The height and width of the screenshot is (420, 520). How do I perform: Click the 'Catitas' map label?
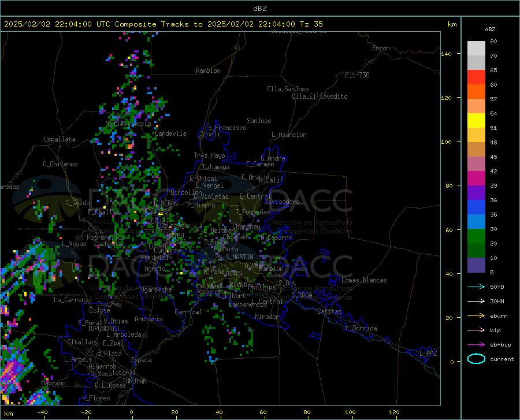[330, 311]
